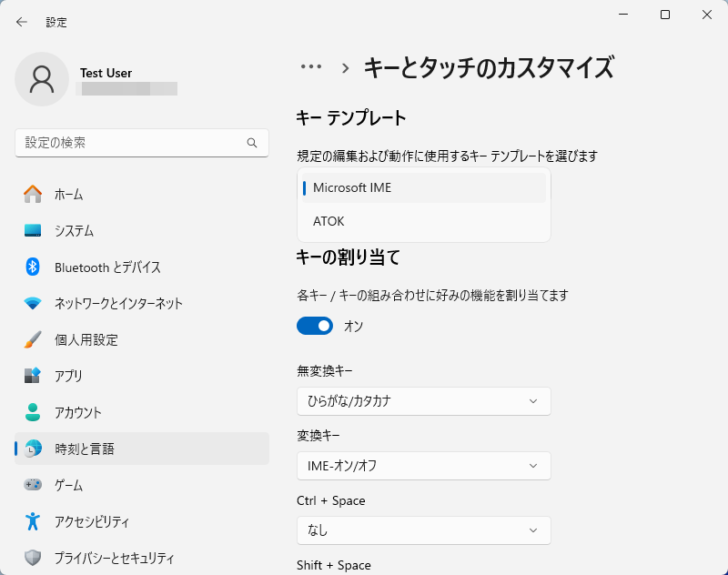Click the プライバシーとセキュリティ shield icon
This screenshot has width=728, height=575.
pos(33,558)
